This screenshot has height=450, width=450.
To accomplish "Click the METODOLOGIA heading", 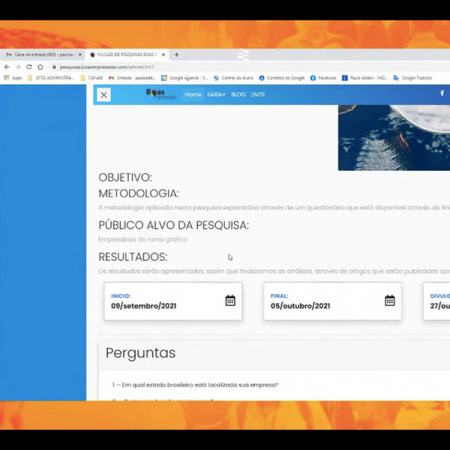I will pos(139,193).
